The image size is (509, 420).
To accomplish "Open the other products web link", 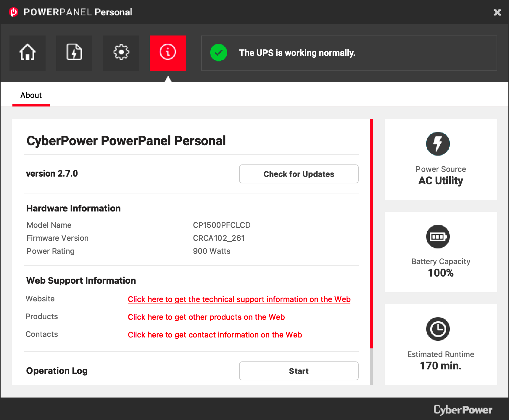I will click(206, 317).
